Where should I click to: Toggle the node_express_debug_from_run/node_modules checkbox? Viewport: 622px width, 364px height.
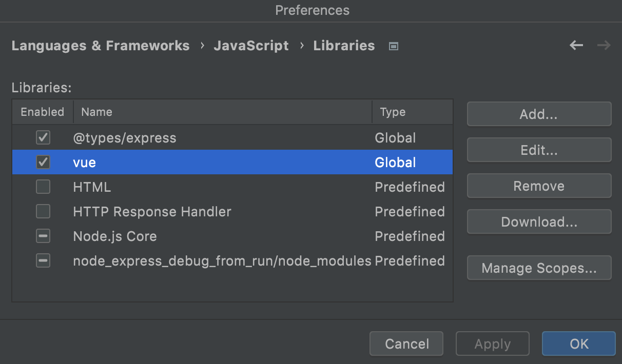click(43, 260)
